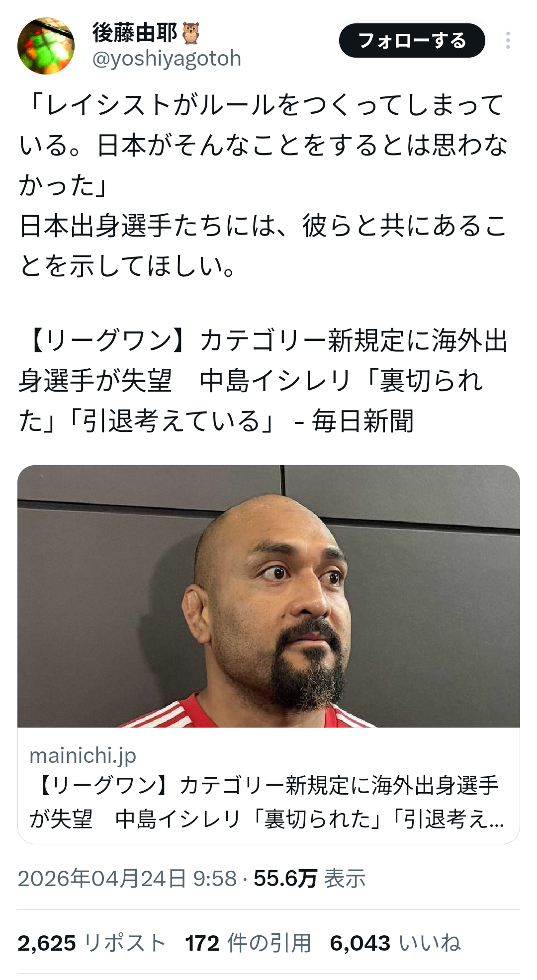Open the mainichi.jp domain link
Image resolution: width=537 pixels, height=980 pixels.
coord(83,755)
